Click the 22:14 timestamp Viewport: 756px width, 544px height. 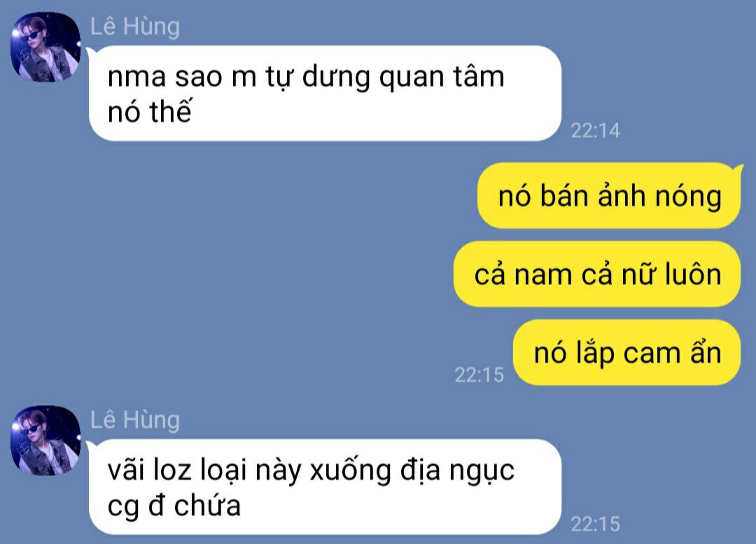596,131
